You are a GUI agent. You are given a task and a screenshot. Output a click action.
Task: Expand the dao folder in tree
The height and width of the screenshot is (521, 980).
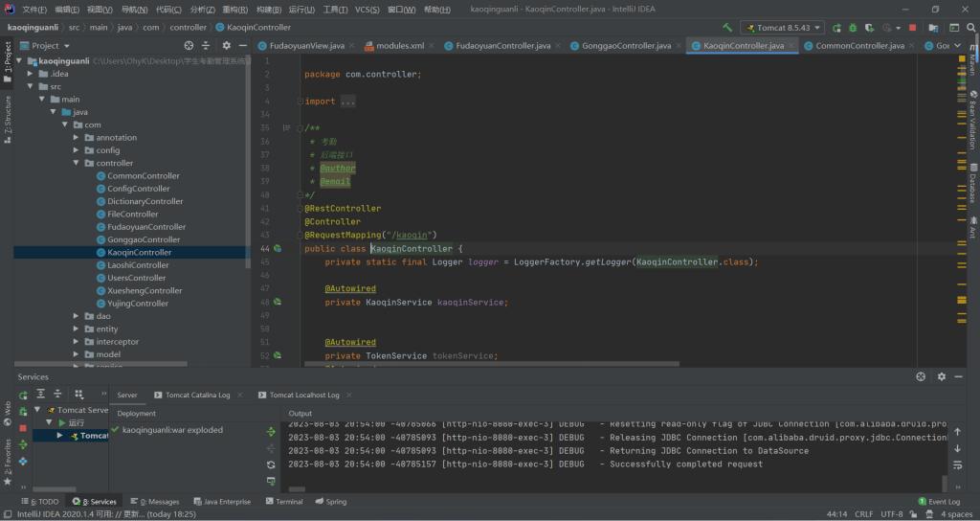coord(77,316)
